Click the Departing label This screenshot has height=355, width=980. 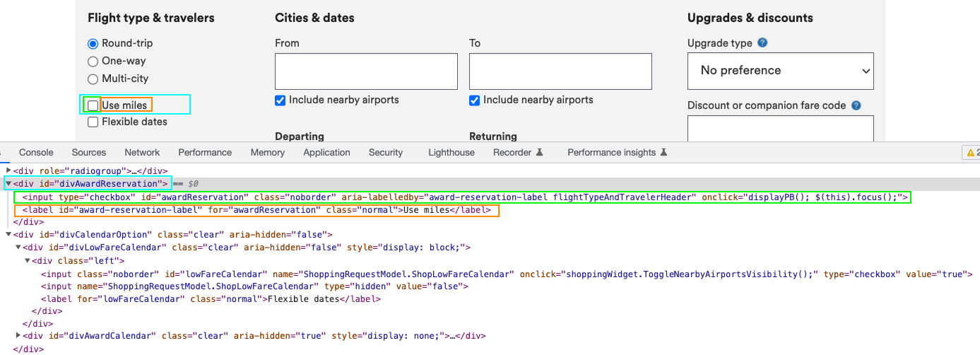[x=300, y=136]
